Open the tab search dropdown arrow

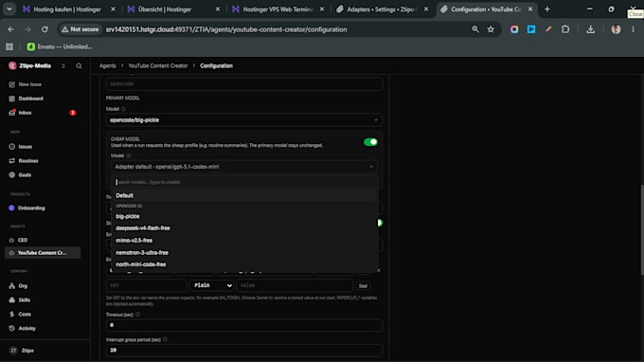click(9, 9)
